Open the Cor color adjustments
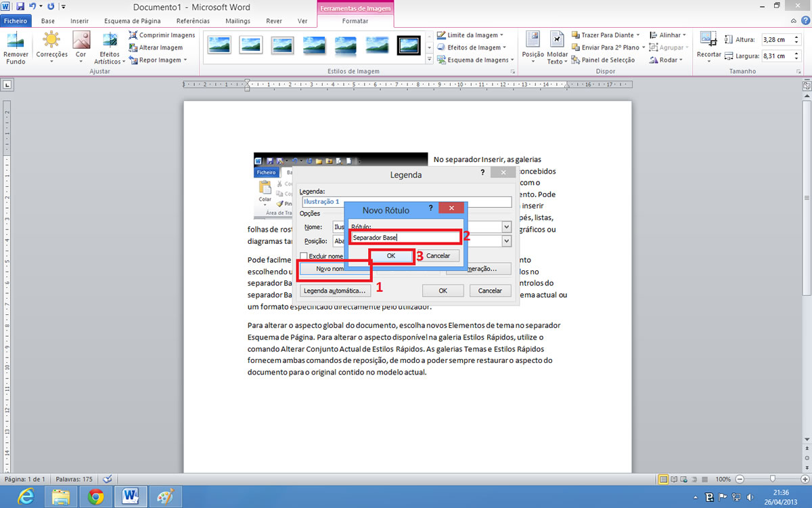Image resolution: width=812 pixels, height=508 pixels. point(81,48)
